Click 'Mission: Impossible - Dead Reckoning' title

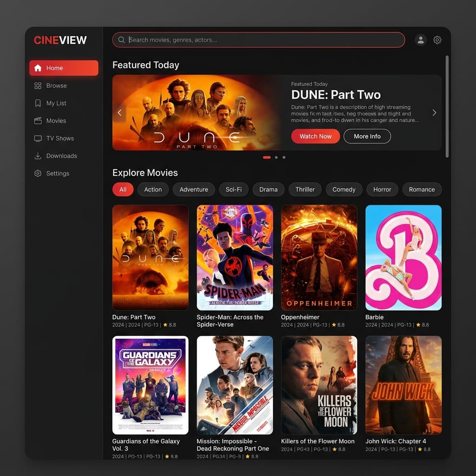coord(233,445)
